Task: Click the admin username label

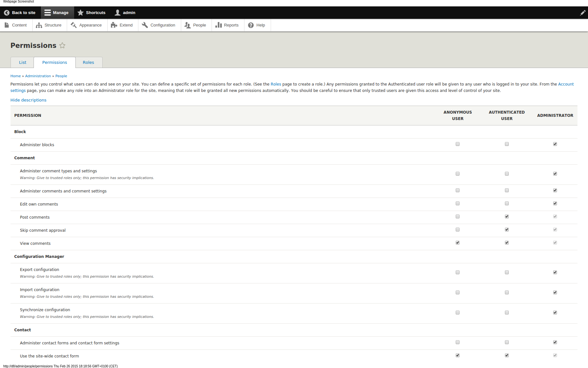Action: pos(129,13)
